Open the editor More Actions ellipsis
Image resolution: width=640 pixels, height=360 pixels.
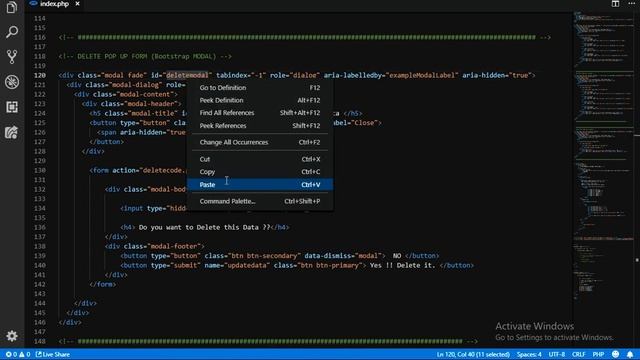pos(631,4)
